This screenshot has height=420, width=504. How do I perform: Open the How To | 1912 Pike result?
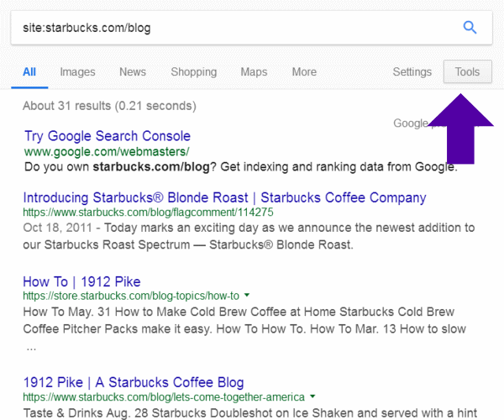[x=81, y=281]
